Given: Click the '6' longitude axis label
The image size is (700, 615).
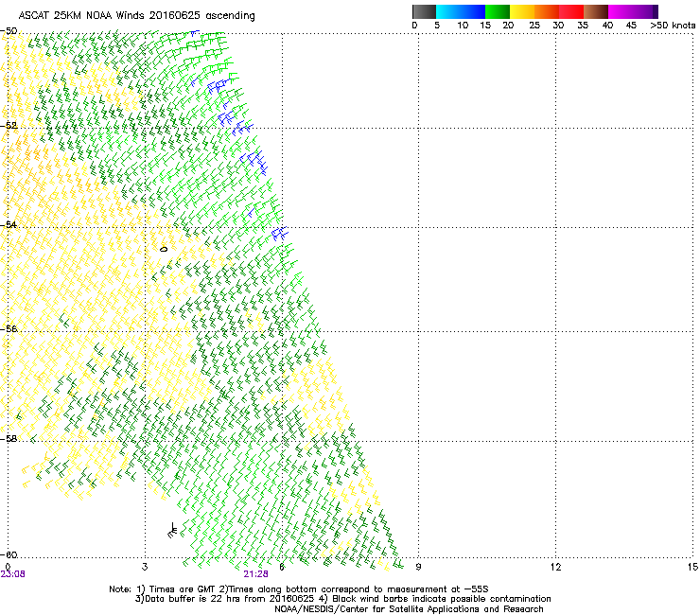Looking at the screenshot, I should click(282, 567).
